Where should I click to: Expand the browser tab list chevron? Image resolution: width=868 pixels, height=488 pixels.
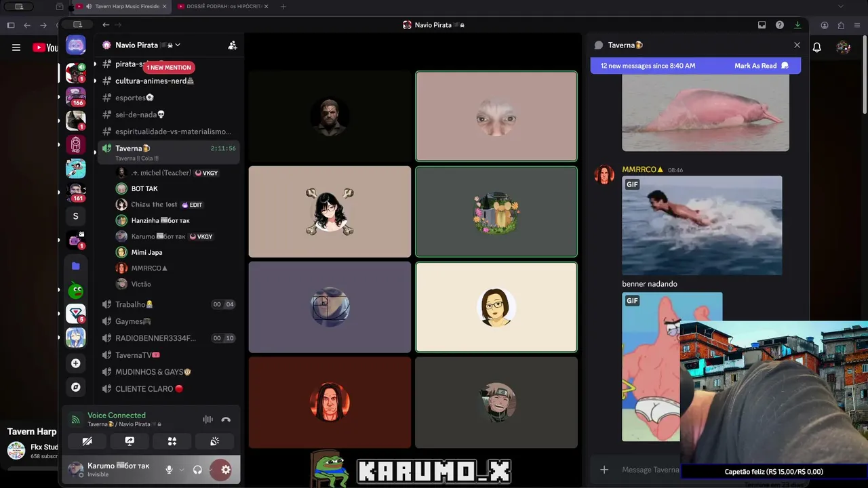pyautogui.click(x=841, y=6)
